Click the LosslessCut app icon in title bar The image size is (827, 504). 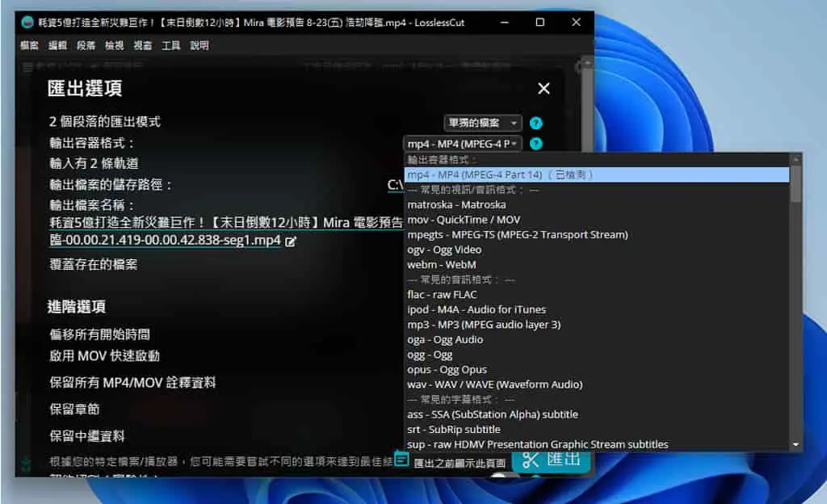(x=27, y=22)
